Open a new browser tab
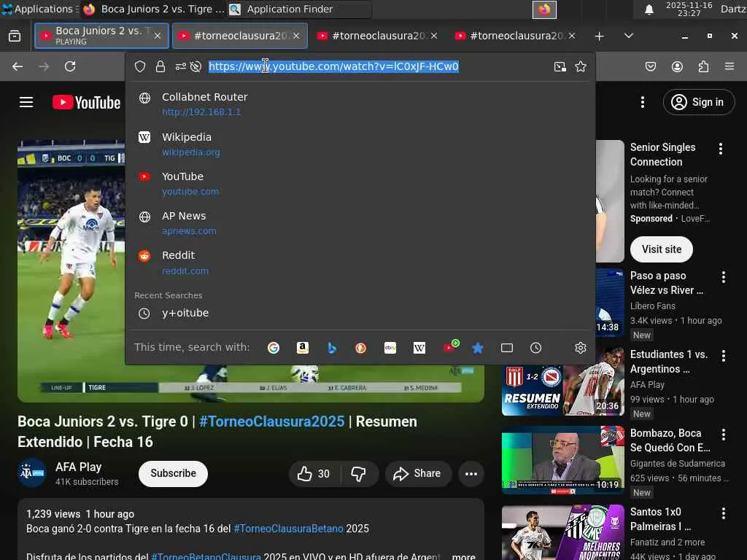Image resolution: width=747 pixels, height=560 pixels. (600, 36)
